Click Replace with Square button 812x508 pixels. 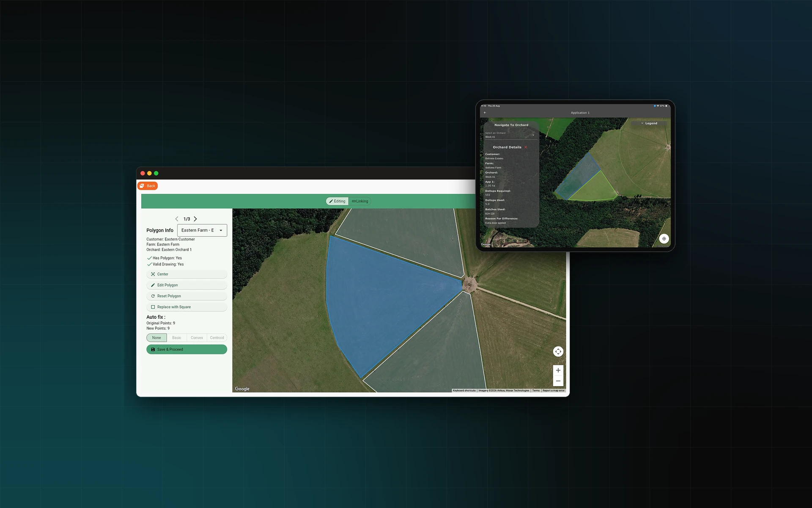(187, 307)
